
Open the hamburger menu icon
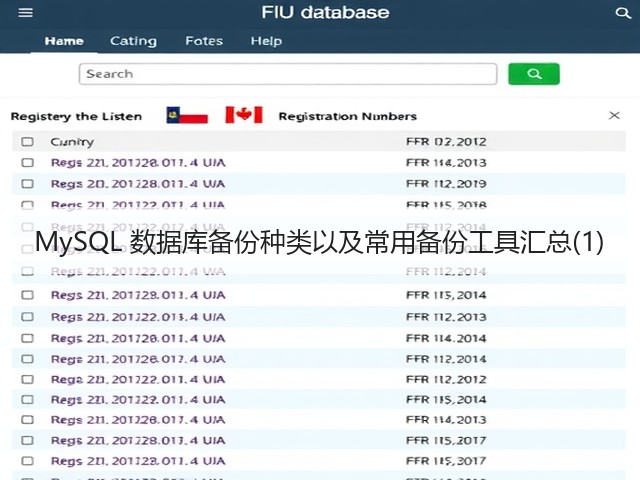[25, 13]
